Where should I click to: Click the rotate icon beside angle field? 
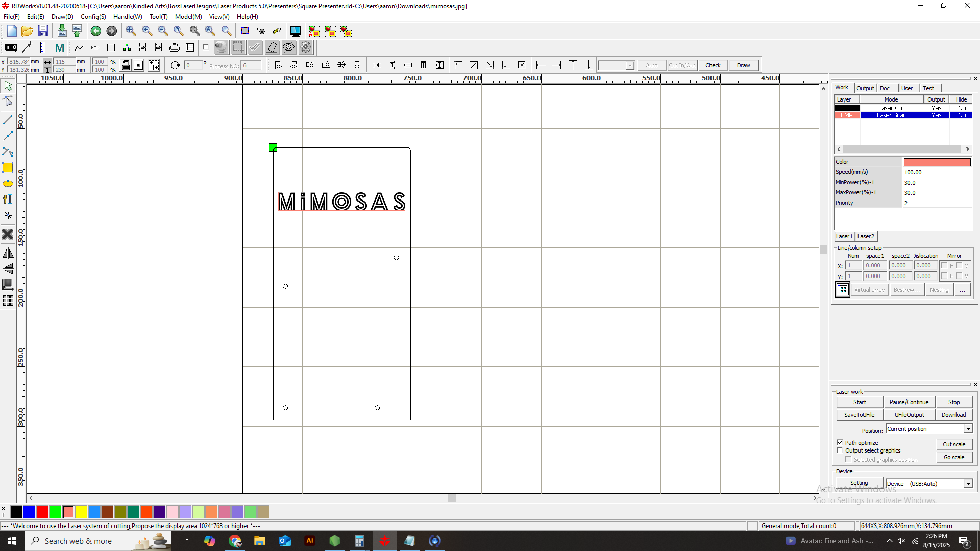175,65
